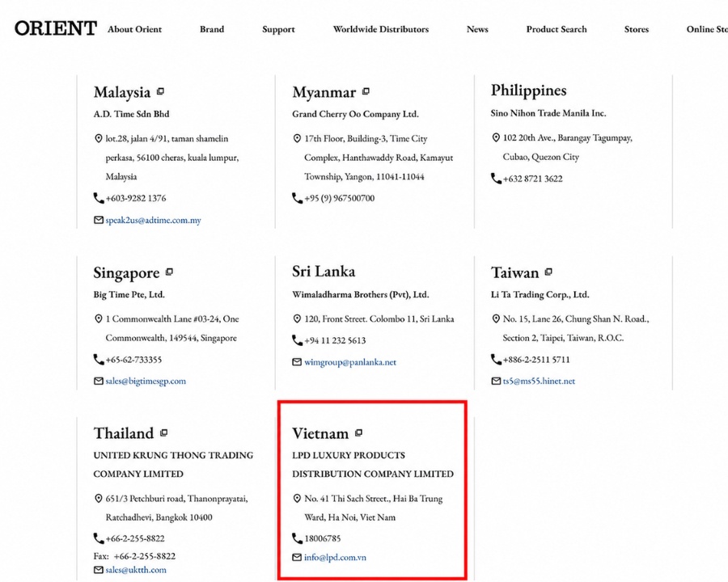Open the Stores navigation item
This screenshot has width=728, height=582.
(x=636, y=29)
